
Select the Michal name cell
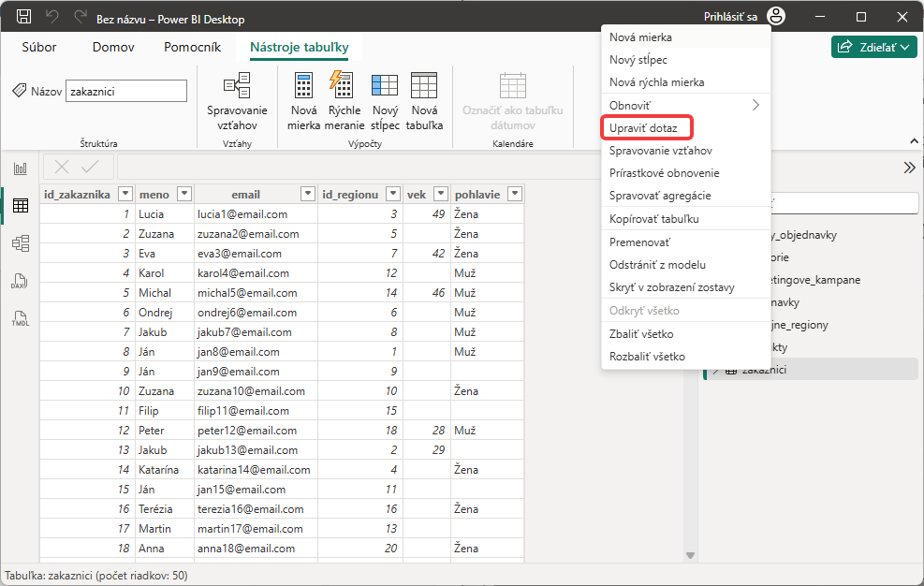coord(165,293)
